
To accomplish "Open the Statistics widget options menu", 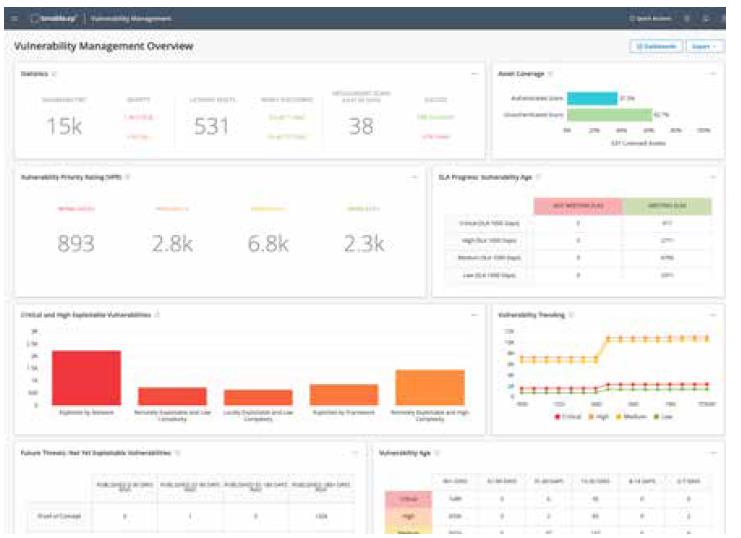I will coord(473,73).
